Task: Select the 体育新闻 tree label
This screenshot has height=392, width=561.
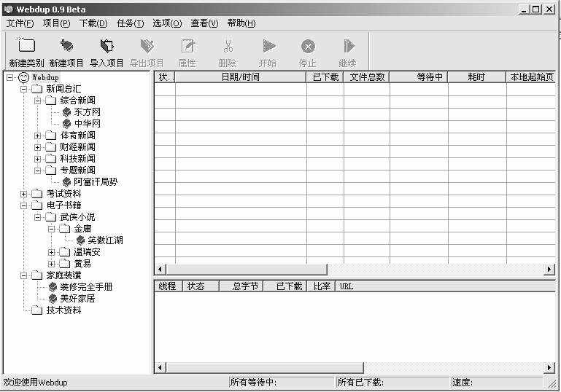Action: (77, 136)
